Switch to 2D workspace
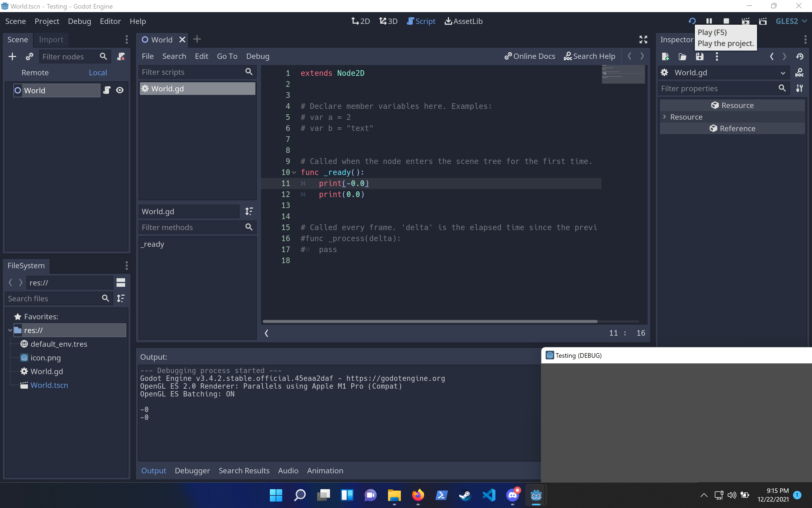Viewport: 812px width, 508px height. [361, 21]
